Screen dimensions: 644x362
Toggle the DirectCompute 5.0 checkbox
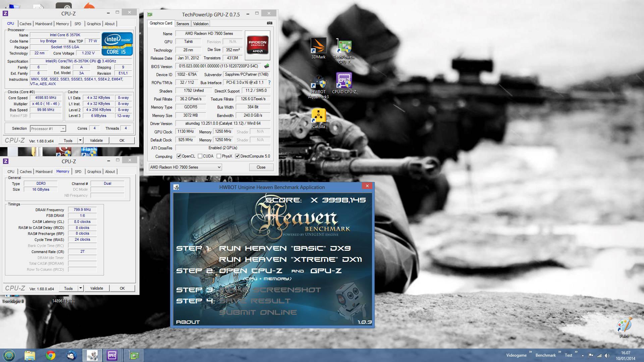[x=237, y=156]
